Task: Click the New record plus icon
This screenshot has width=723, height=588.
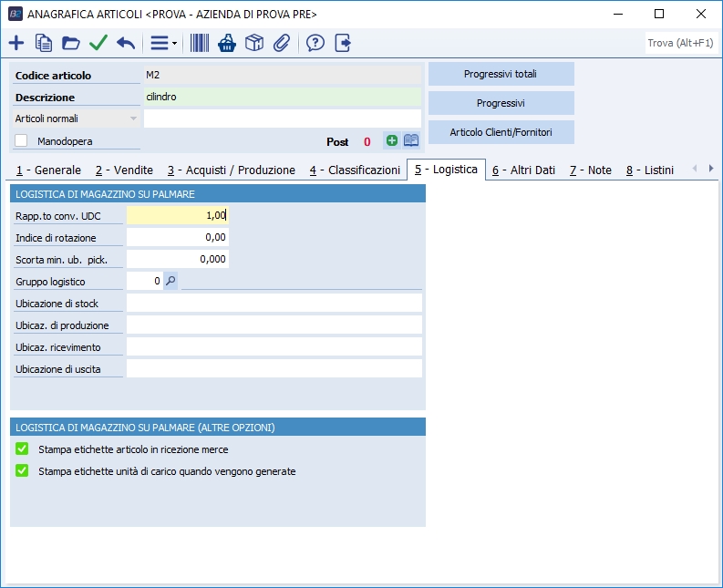Action: coord(16,43)
